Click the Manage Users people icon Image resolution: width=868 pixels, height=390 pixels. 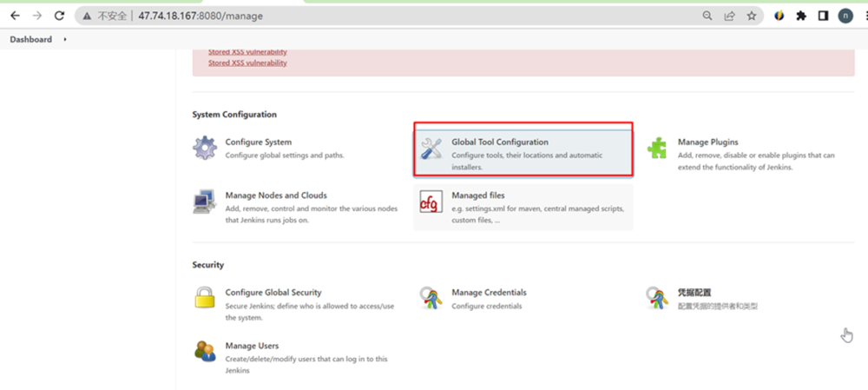click(x=205, y=352)
